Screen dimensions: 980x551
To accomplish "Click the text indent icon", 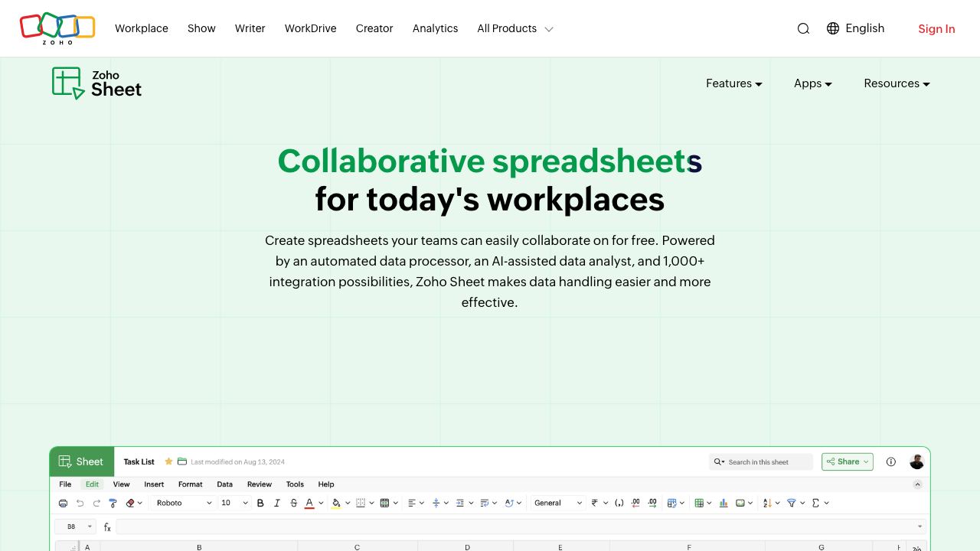I will pos(459,503).
